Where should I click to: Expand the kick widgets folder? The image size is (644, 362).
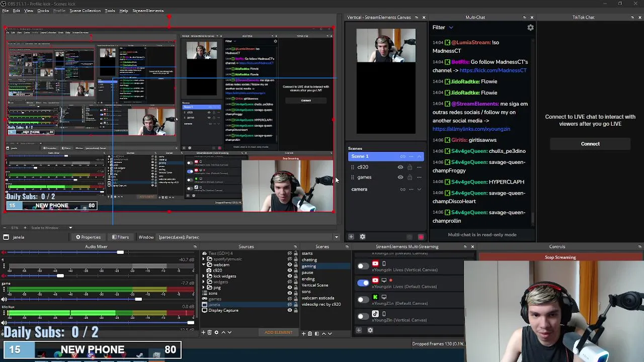tap(204, 276)
